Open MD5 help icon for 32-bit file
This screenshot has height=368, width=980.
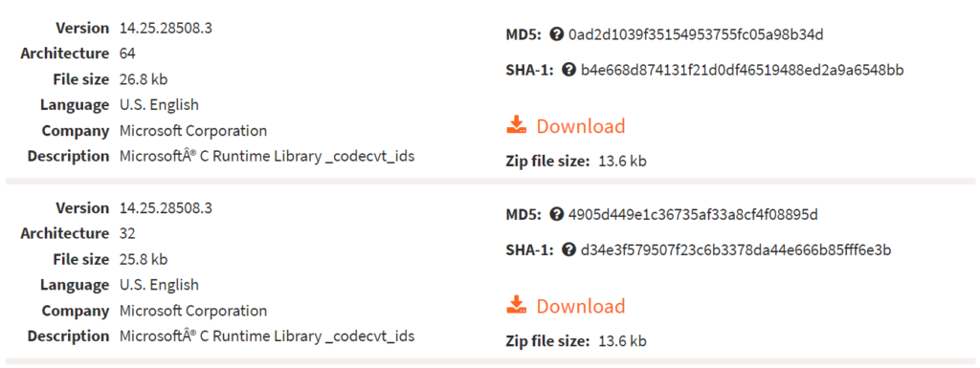pos(557,214)
